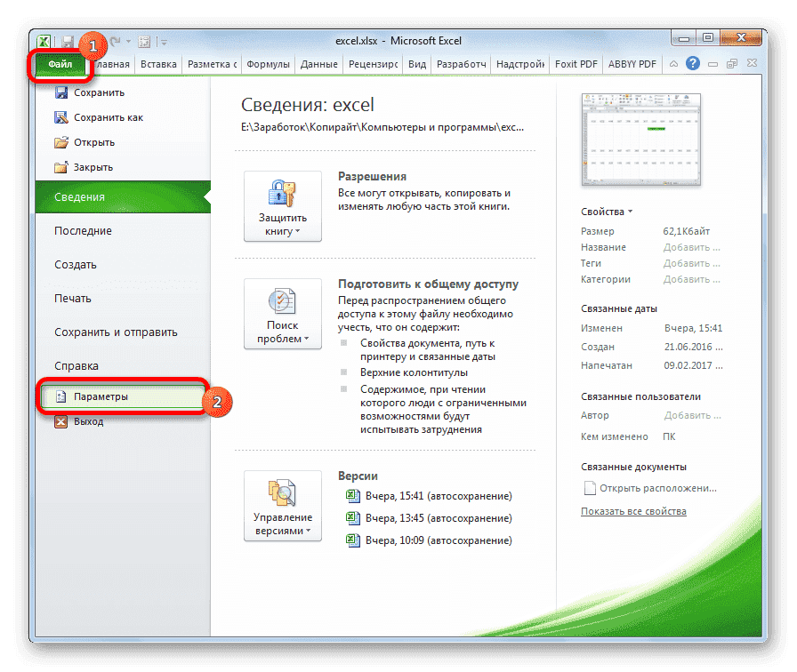Open Управление версиями icon
The width and height of the screenshot is (797, 672).
click(x=281, y=494)
